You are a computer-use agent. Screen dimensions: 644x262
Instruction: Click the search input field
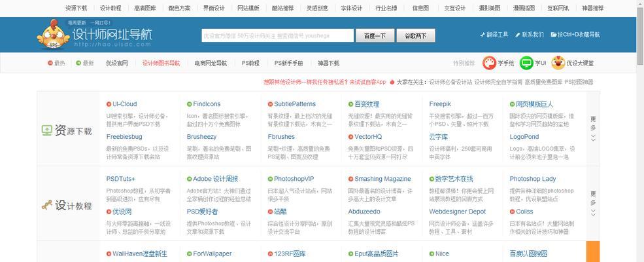(x=277, y=35)
